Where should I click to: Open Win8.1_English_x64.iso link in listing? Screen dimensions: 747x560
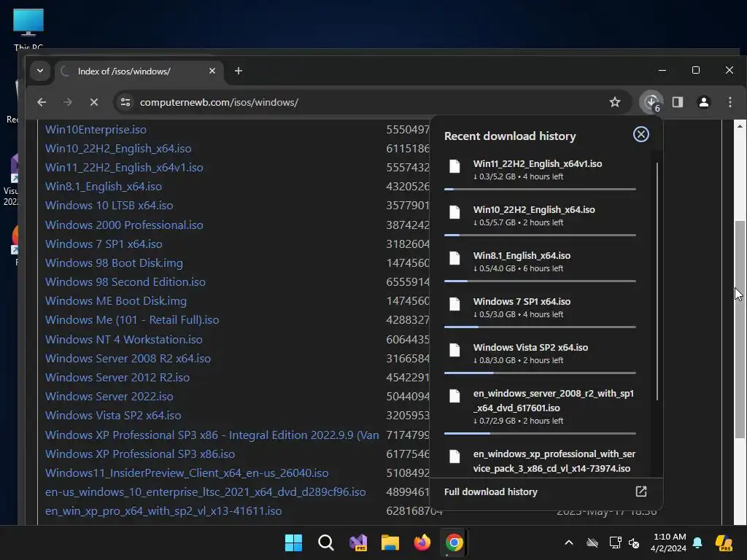coord(104,186)
